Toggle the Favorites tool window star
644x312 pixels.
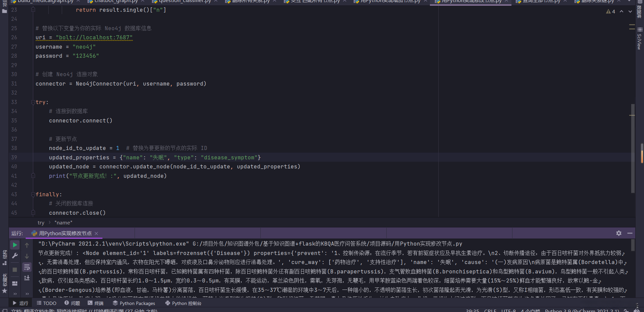tap(4, 291)
